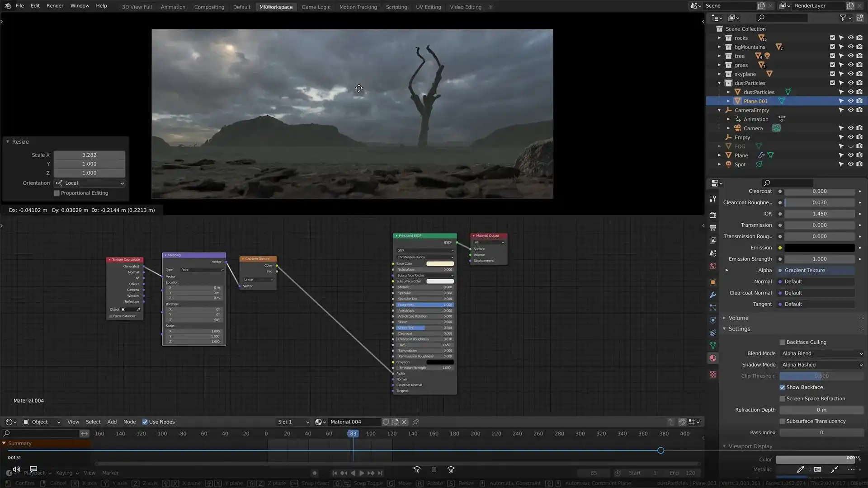Expand the Volume panel
Image resolution: width=868 pixels, height=488 pixels.
pos(738,318)
